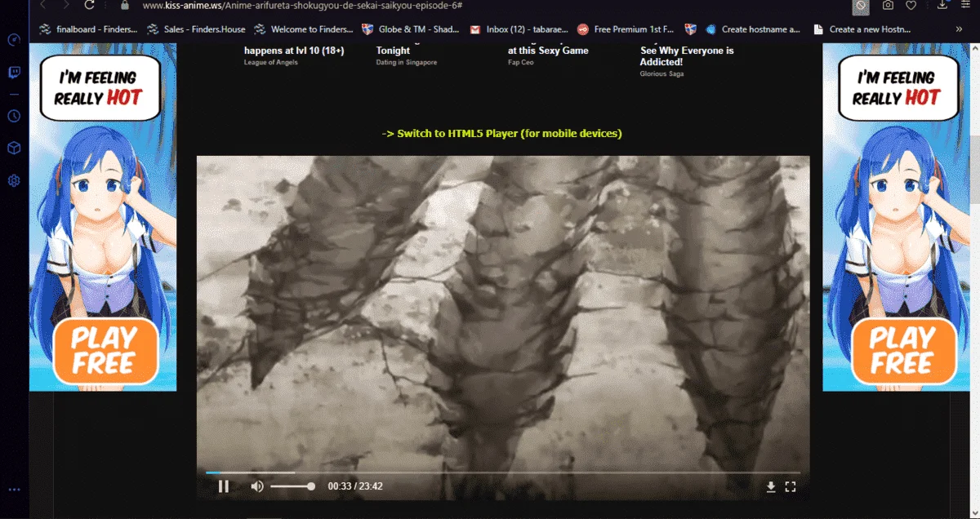Click unlabeled shield bookmark before 'Create hostname'

pos(691,29)
